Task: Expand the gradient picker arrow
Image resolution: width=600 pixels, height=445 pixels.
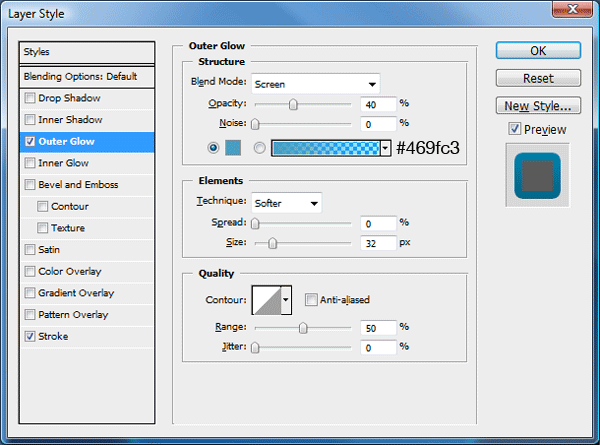Action: [385, 148]
